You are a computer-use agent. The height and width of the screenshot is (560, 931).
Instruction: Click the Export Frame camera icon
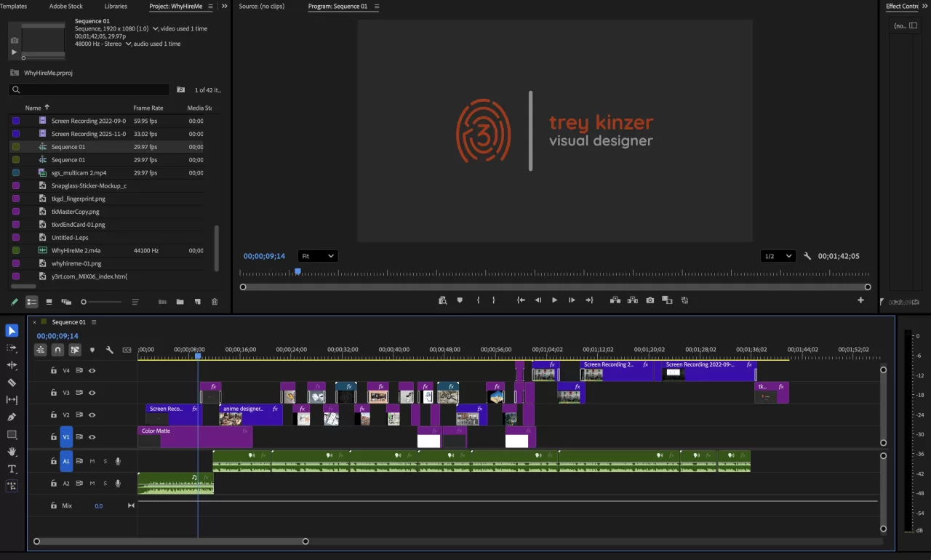pyautogui.click(x=650, y=300)
